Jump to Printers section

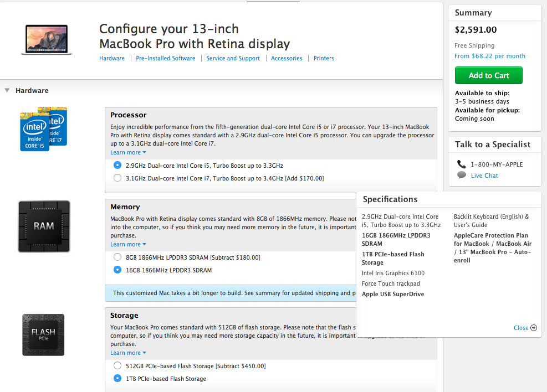pyautogui.click(x=324, y=58)
